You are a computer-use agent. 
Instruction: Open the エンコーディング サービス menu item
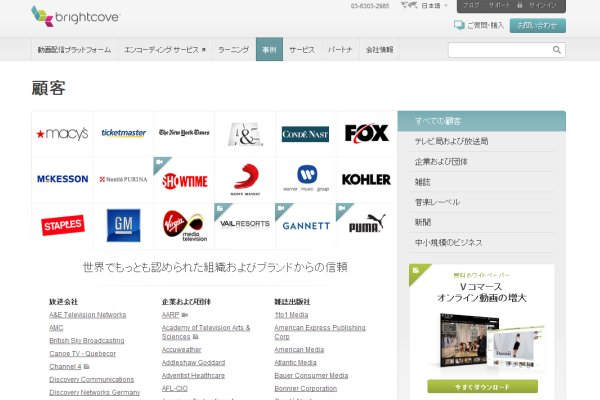pos(165,50)
